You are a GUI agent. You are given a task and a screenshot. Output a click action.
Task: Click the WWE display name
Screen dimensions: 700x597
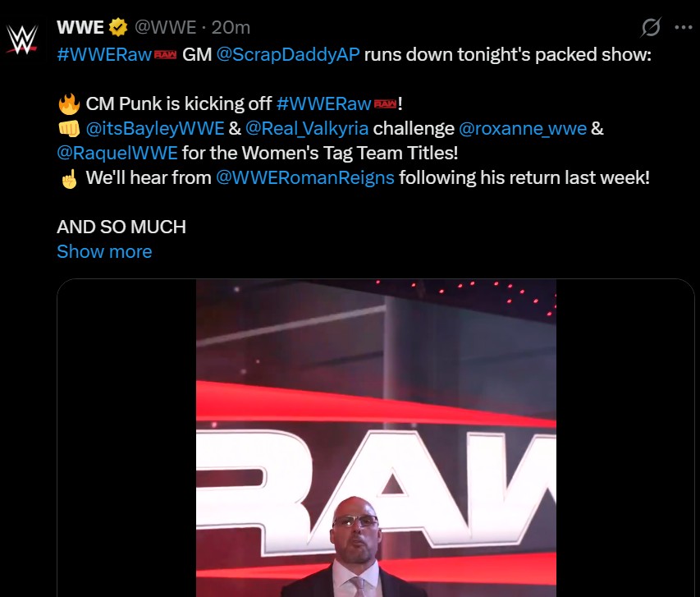[x=80, y=27]
